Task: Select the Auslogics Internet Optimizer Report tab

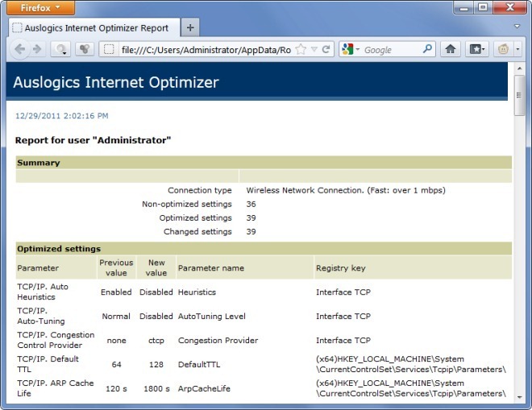Action: coord(94,28)
